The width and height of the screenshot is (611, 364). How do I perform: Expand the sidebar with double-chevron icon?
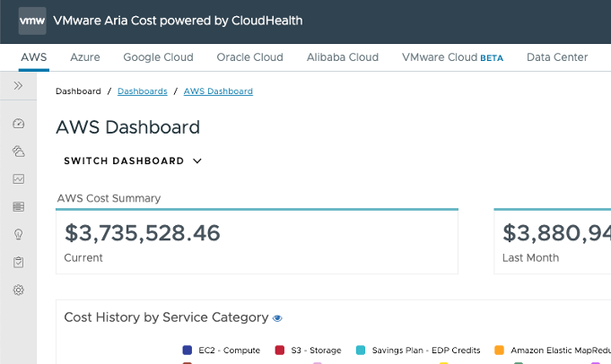(18, 86)
